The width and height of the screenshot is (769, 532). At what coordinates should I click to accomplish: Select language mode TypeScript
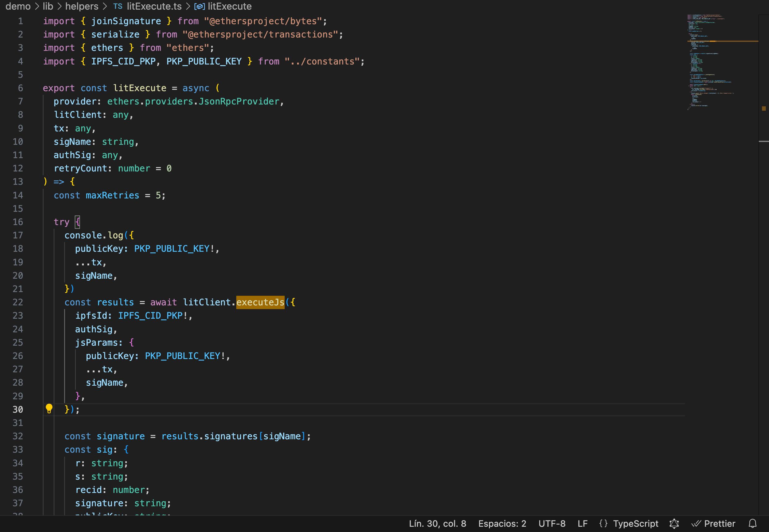(x=635, y=524)
